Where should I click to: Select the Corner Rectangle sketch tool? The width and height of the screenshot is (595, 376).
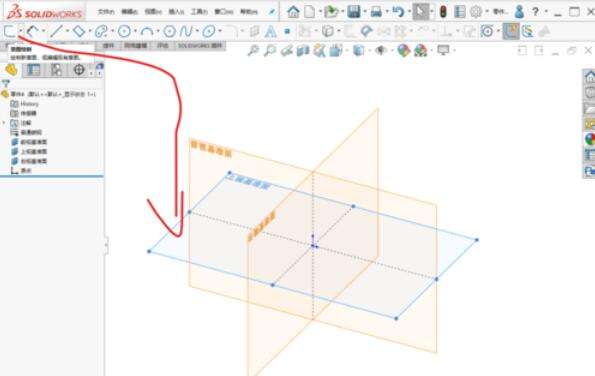pyautogui.click(x=10, y=31)
